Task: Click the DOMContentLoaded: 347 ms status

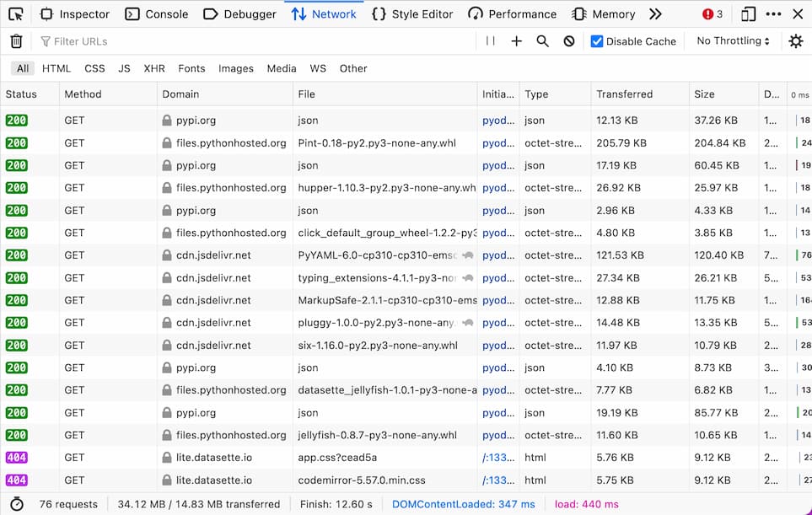Action: [464, 504]
